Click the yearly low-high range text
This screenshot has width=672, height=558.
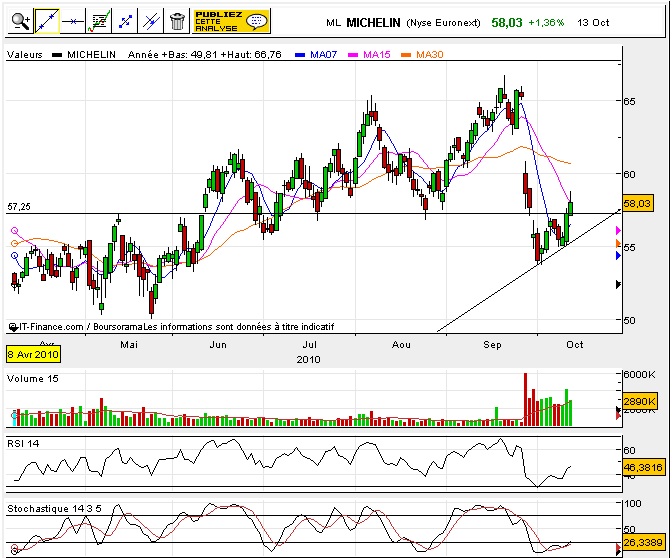pos(205,54)
